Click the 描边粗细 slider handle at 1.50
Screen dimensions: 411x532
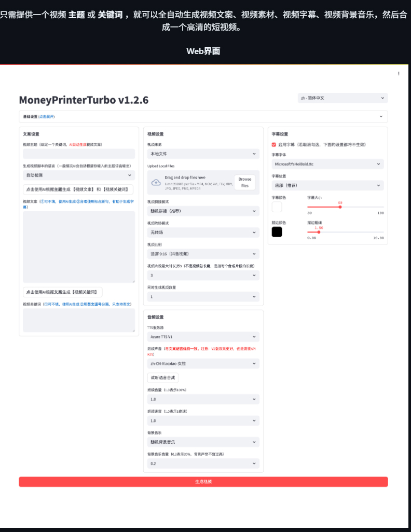319,232
